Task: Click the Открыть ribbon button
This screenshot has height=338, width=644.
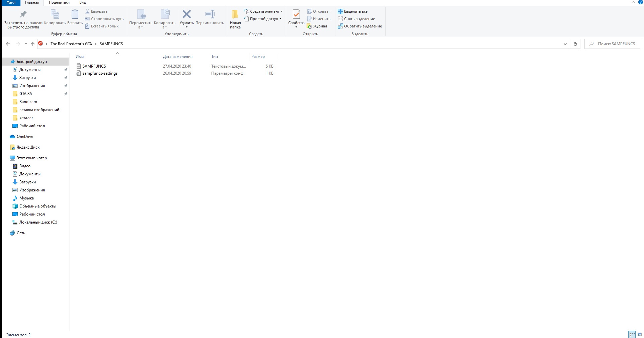Action: point(319,11)
